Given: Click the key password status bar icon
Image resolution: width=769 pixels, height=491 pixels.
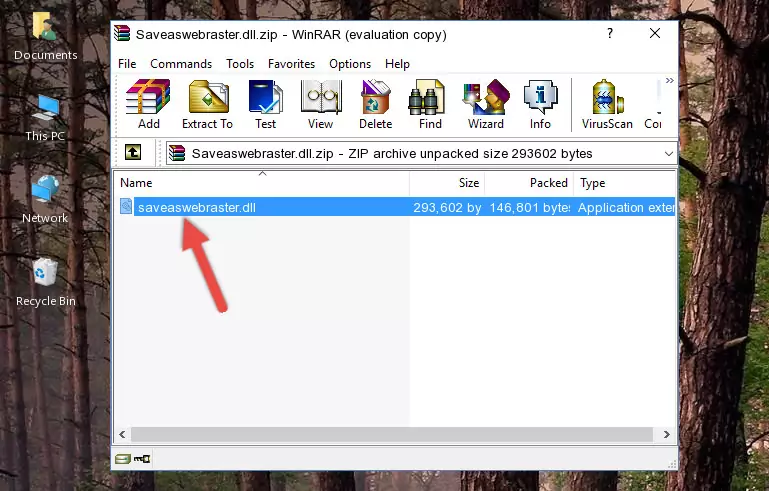Looking at the screenshot, I should pyautogui.click(x=142, y=459).
